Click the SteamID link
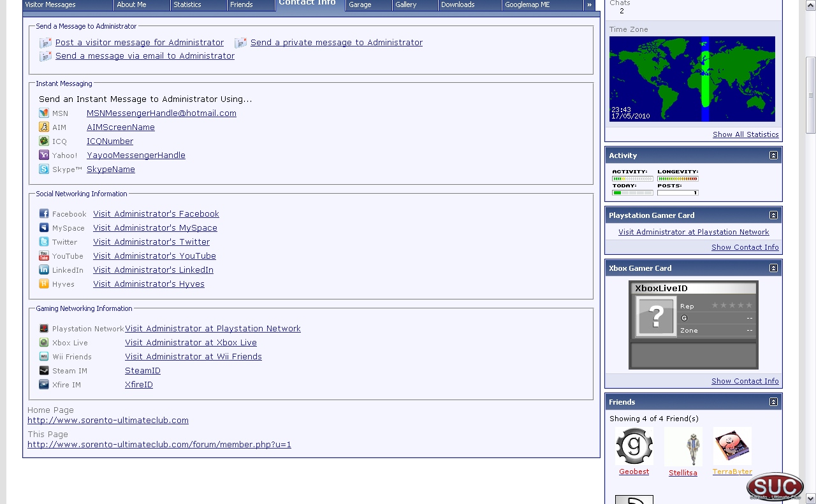Viewport: 816px width, 504px height. [x=143, y=371]
